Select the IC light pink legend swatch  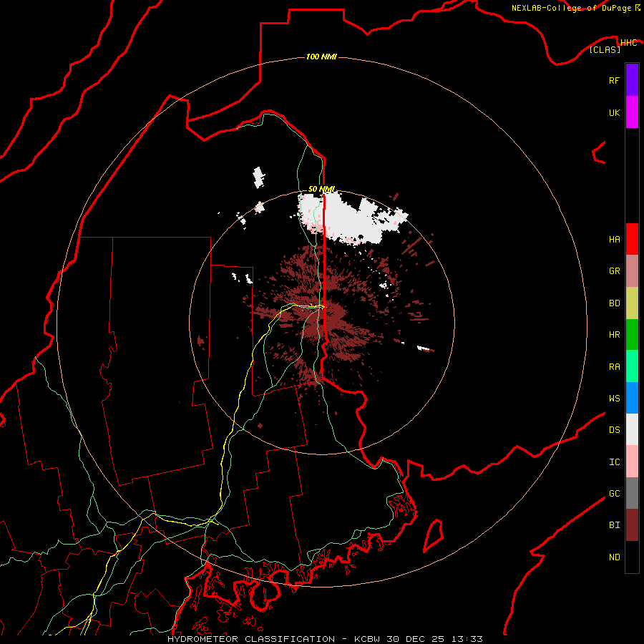click(x=632, y=462)
